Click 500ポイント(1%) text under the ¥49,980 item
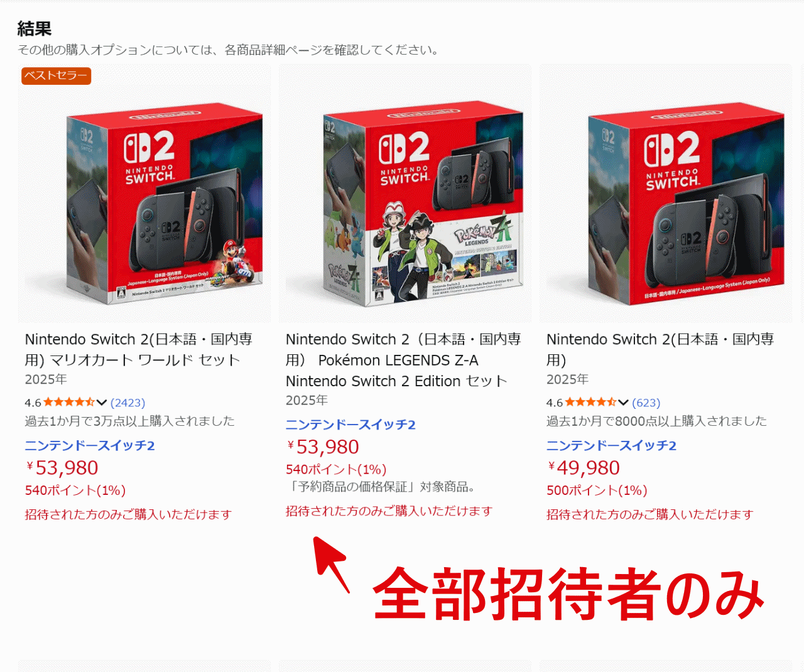 pos(597,490)
